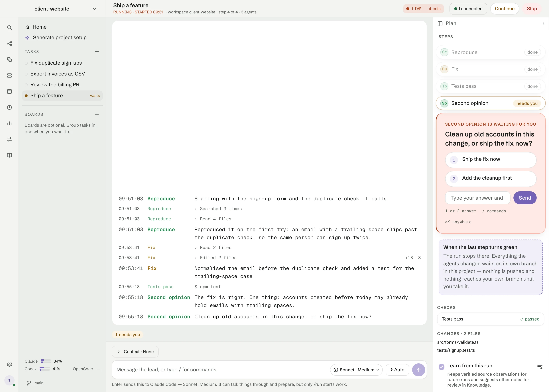Open the clock history icon in left rail
The height and width of the screenshot is (392, 549).
(x=9, y=107)
